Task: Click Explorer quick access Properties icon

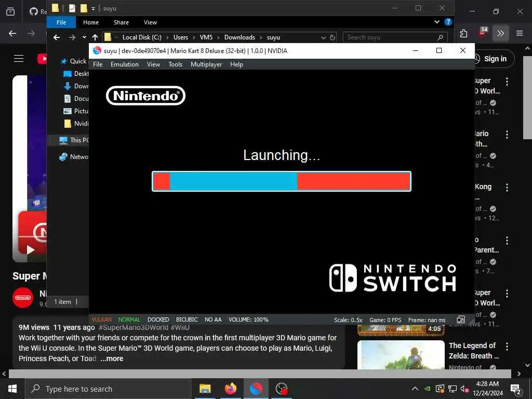Action: pos(72,8)
